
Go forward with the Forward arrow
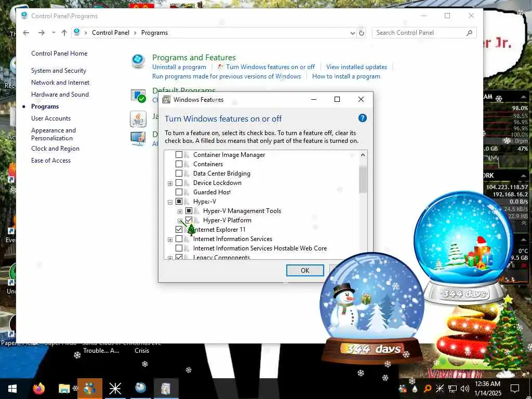pos(41,33)
